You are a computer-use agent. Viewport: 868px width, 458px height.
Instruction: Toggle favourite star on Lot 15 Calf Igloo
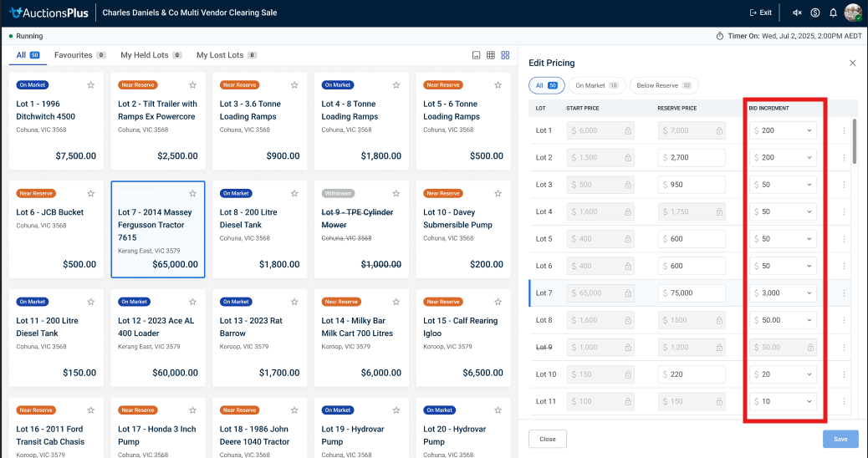click(498, 302)
